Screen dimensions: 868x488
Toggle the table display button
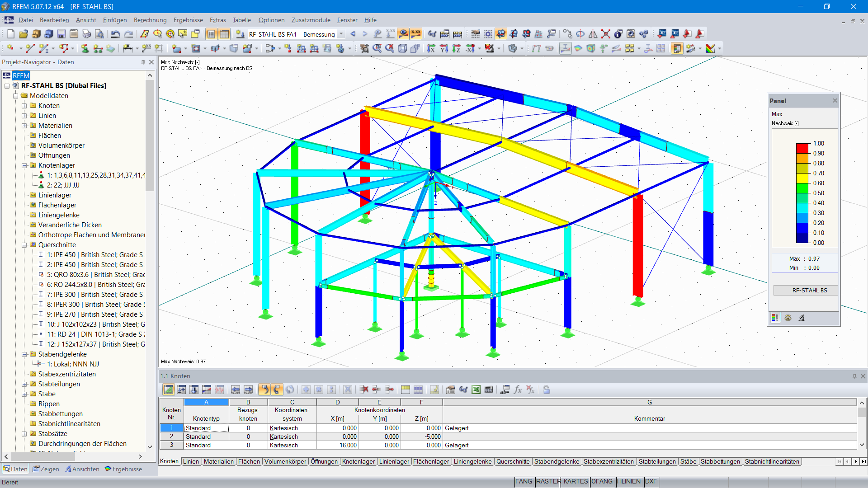coord(224,34)
